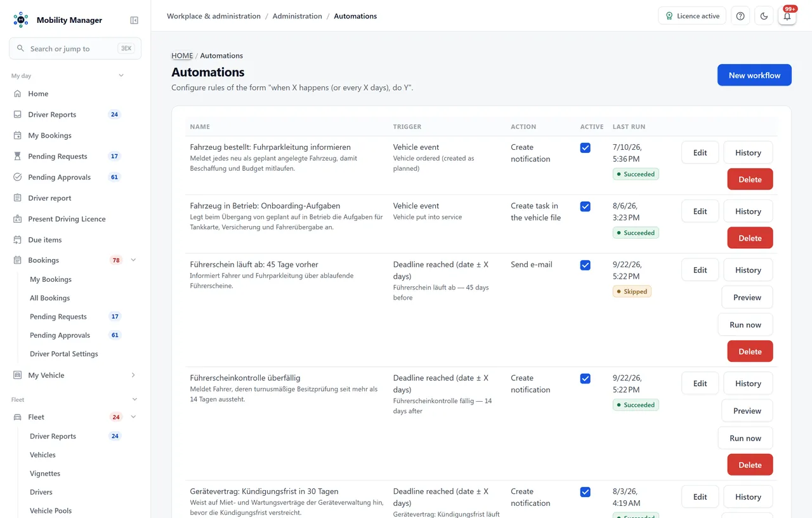Image resolution: width=812 pixels, height=518 pixels.
Task: Click the Pending Approvals check-circle icon under My day
Action: point(18,177)
